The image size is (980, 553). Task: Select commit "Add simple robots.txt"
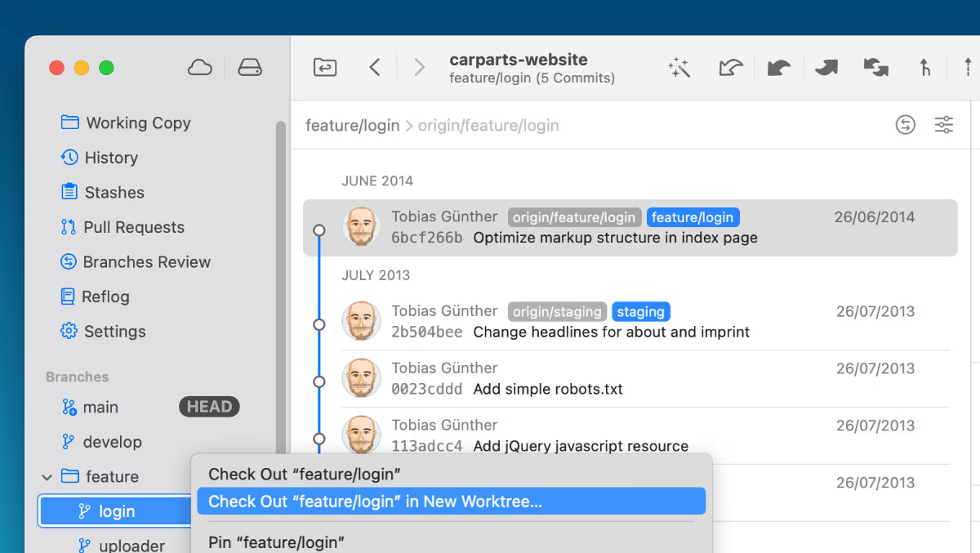point(547,390)
